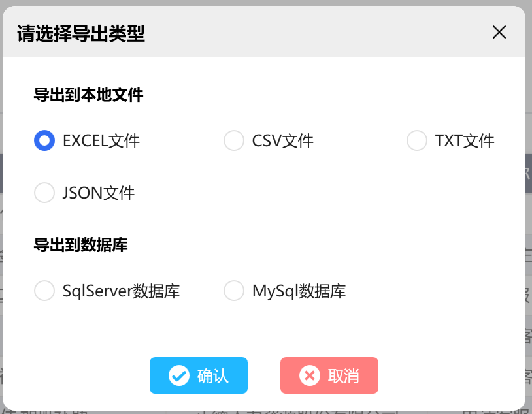This screenshot has height=414, width=532.
Task: Click the 取消 cancel button
Action: coord(329,375)
